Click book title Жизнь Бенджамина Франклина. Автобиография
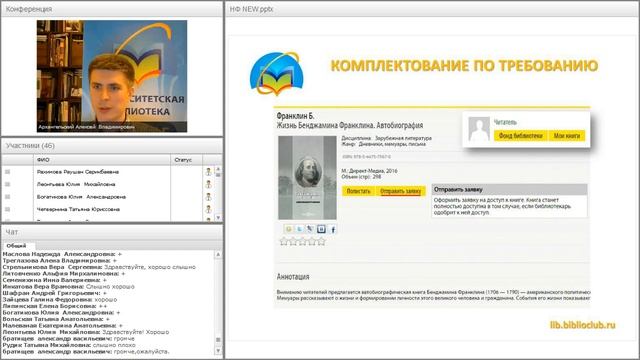 tap(350, 125)
